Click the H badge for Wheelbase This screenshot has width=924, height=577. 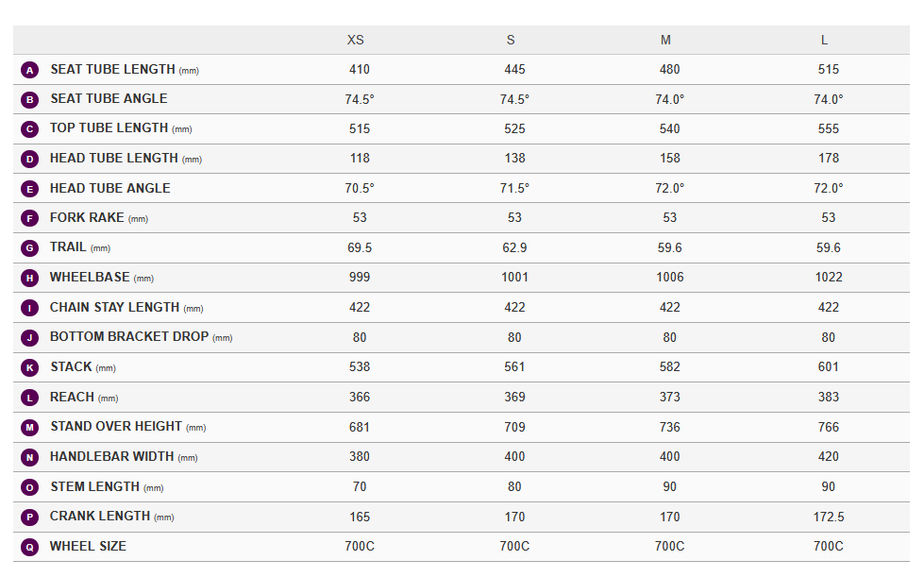pos(30,279)
